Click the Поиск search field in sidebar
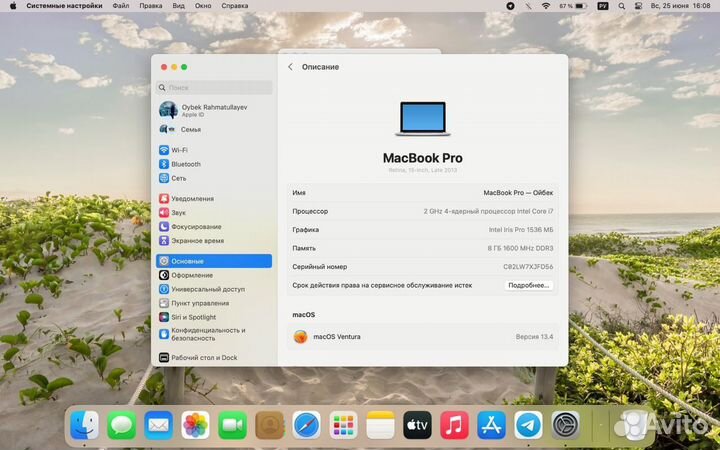The width and height of the screenshot is (720, 450). click(x=214, y=87)
